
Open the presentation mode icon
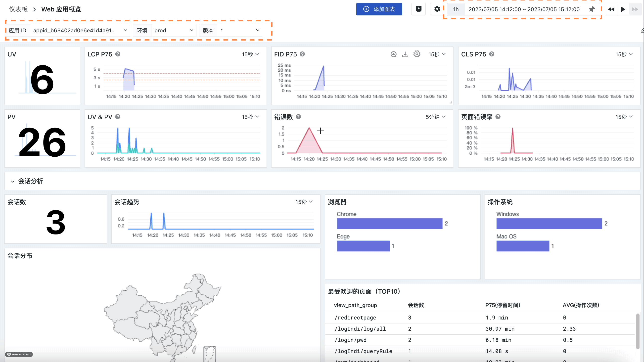pos(418,9)
